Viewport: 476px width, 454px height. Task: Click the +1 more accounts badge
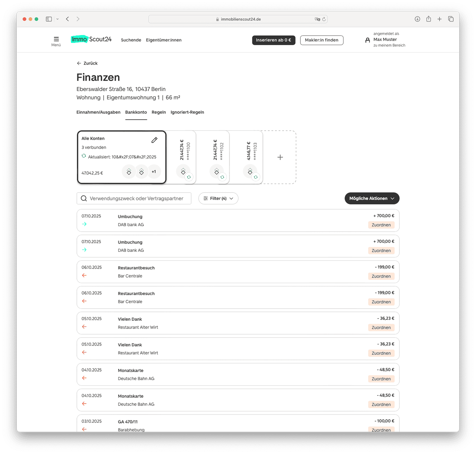click(x=154, y=172)
